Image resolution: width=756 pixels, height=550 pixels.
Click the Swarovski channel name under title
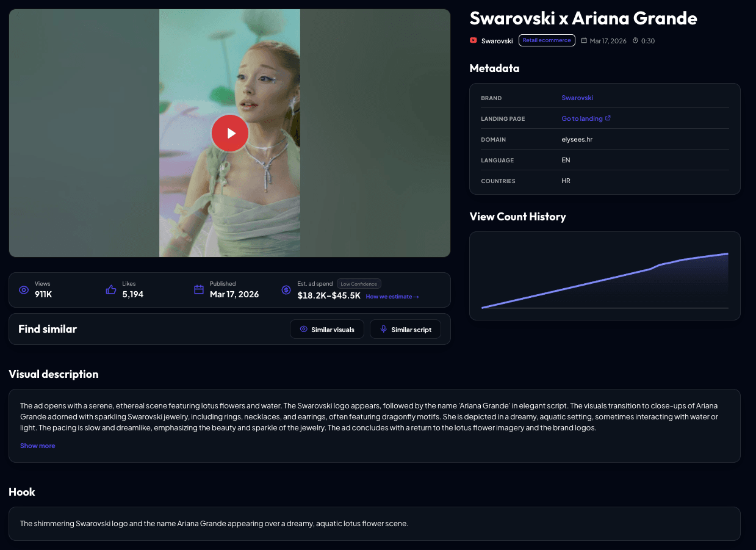click(497, 41)
